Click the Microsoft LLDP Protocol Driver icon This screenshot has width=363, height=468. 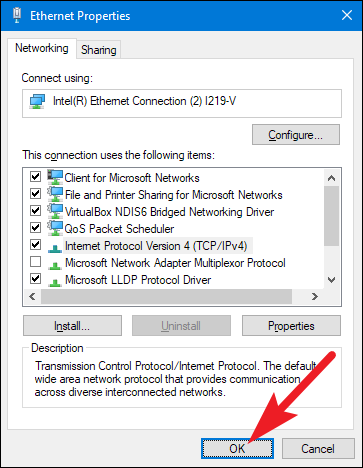click(55, 282)
